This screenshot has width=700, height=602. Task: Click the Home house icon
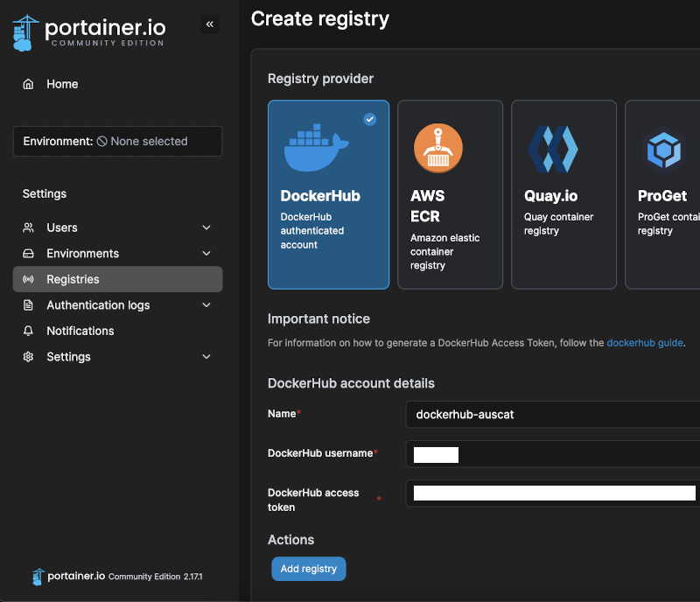[28, 84]
